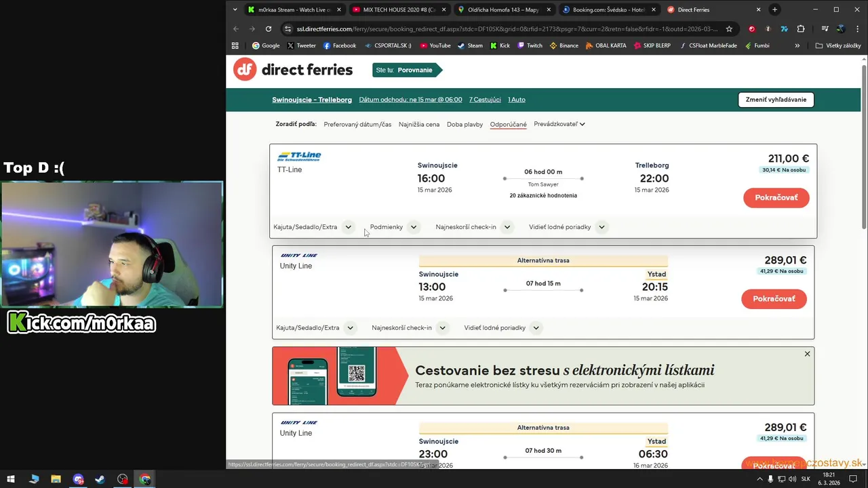Image resolution: width=868 pixels, height=488 pixels.
Task: Open the Steam bookmark
Action: pos(470,45)
